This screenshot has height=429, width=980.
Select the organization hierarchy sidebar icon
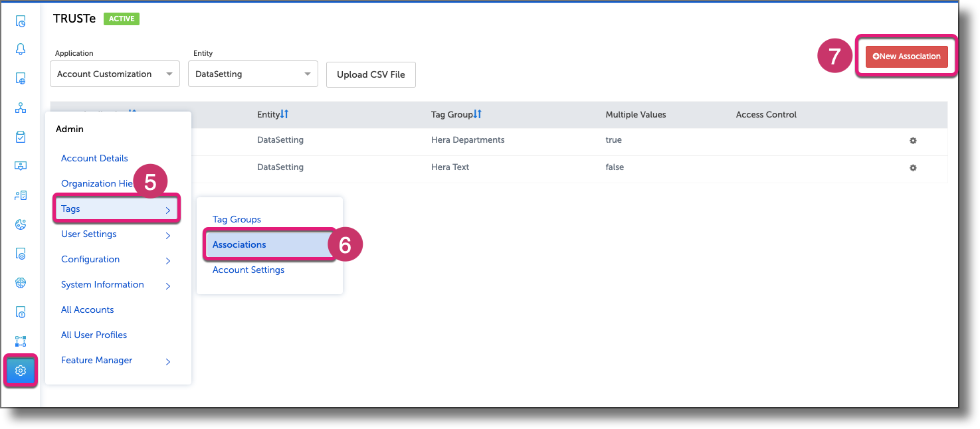click(x=20, y=107)
